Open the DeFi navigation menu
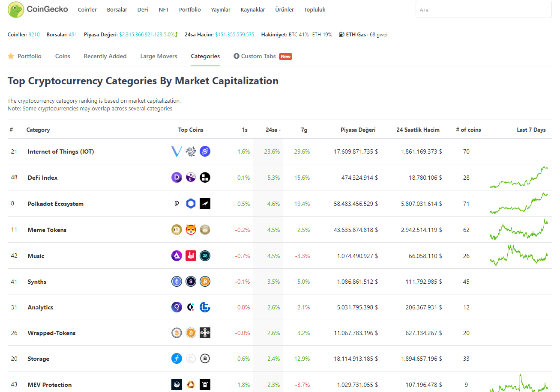Viewport: 560px width, 392px height. pos(143,9)
